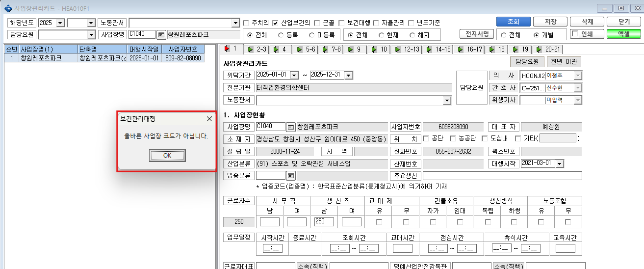644x269 pixels.
Task: Tick the 인쇄 checkbox
Action: point(576,34)
